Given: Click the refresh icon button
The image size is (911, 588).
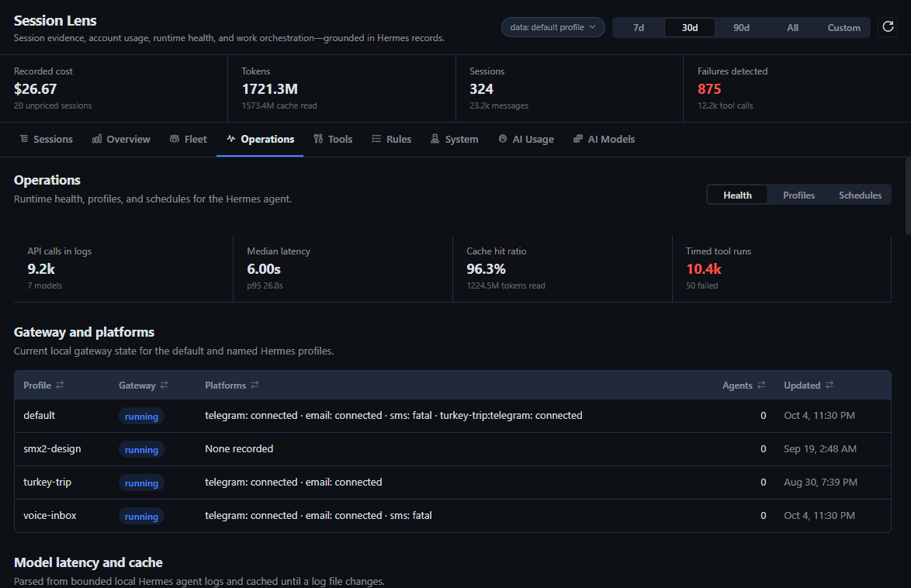Looking at the screenshot, I should tap(888, 26).
